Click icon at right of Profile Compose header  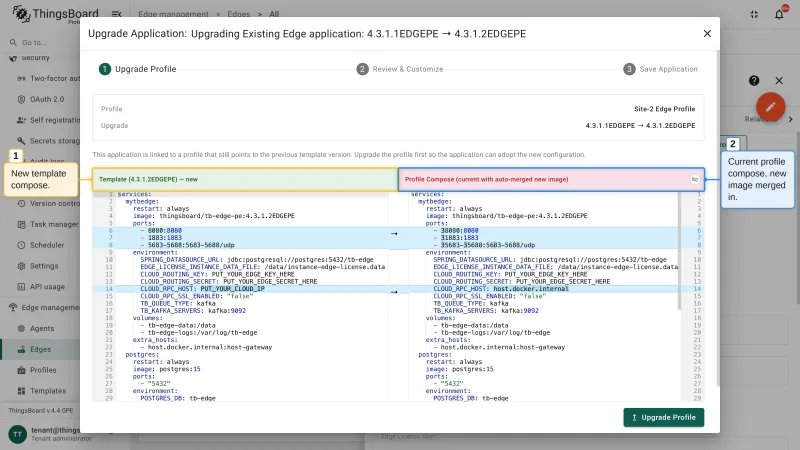[x=694, y=179]
